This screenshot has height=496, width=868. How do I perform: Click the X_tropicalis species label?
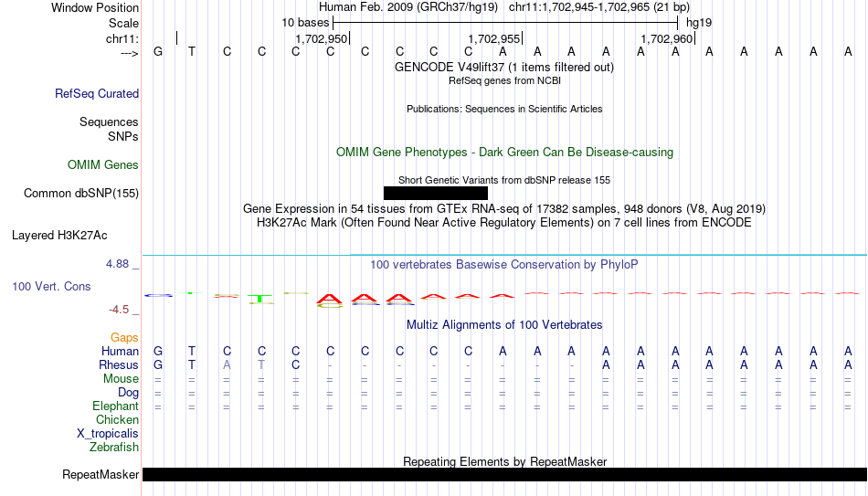(x=108, y=434)
